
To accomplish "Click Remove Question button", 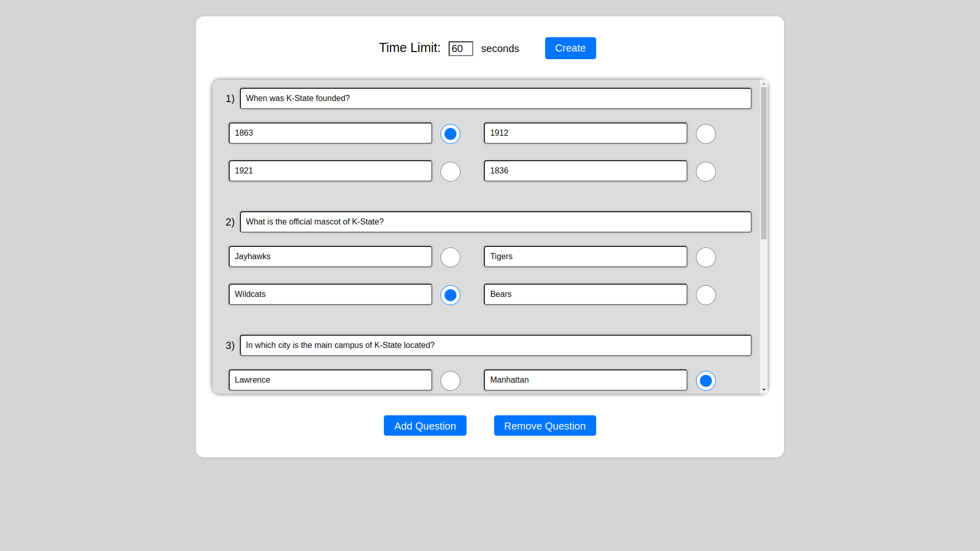I will (545, 426).
